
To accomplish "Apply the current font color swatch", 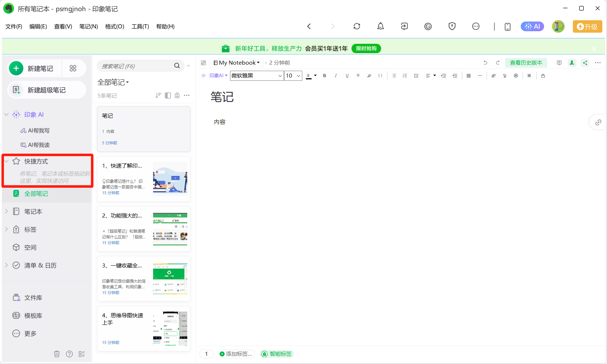I will pos(308,76).
